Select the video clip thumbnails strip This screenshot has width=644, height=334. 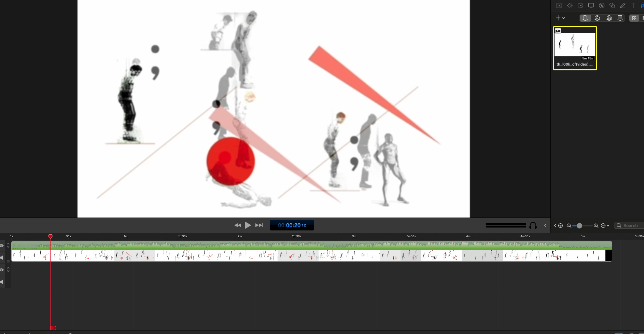pyautogui.click(x=311, y=255)
